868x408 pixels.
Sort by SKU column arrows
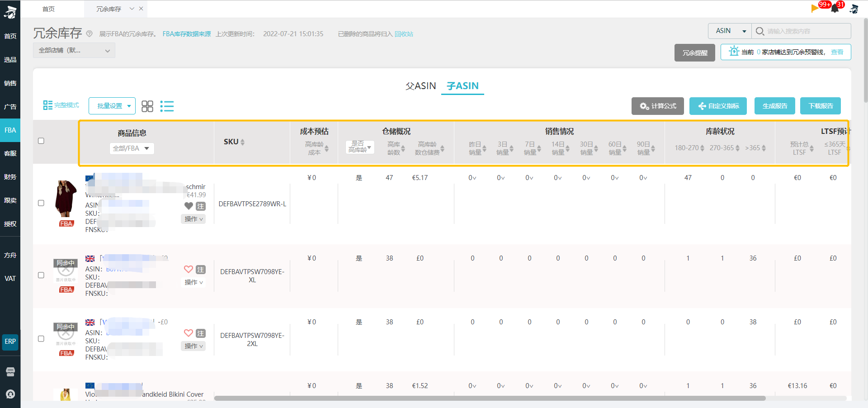click(243, 142)
